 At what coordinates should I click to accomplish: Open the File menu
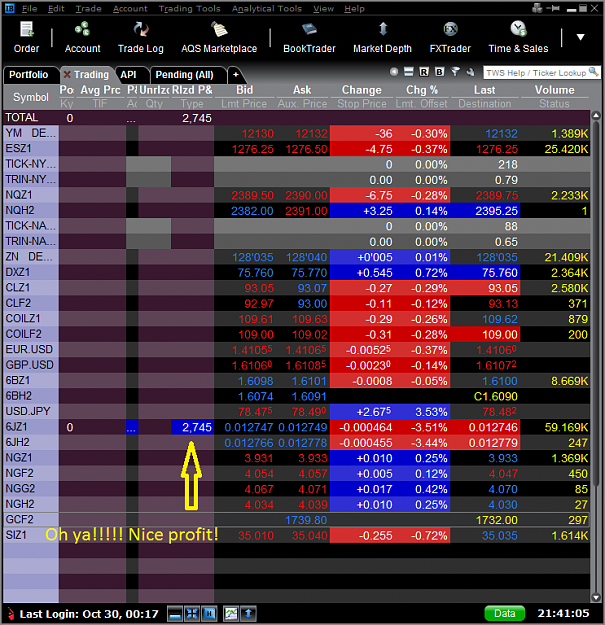tap(29, 8)
